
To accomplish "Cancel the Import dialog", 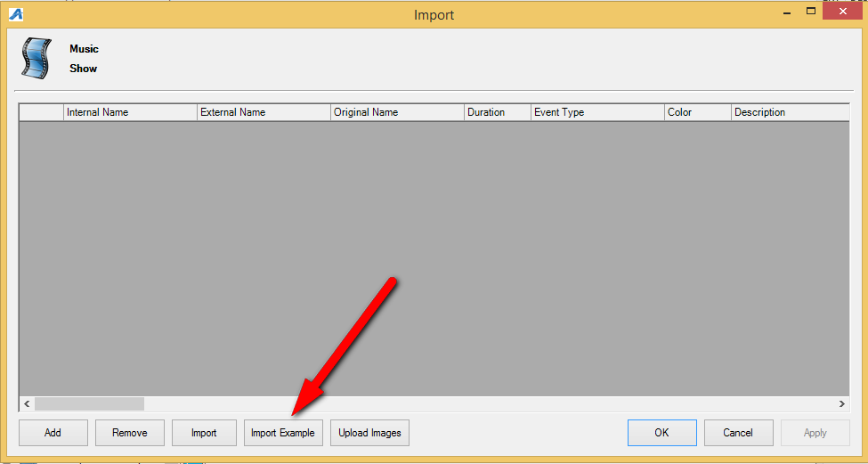I will click(x=738, y=433).
